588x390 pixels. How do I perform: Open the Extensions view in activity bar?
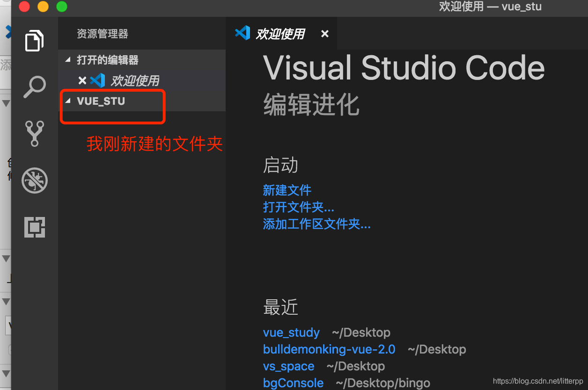point(35,227)
